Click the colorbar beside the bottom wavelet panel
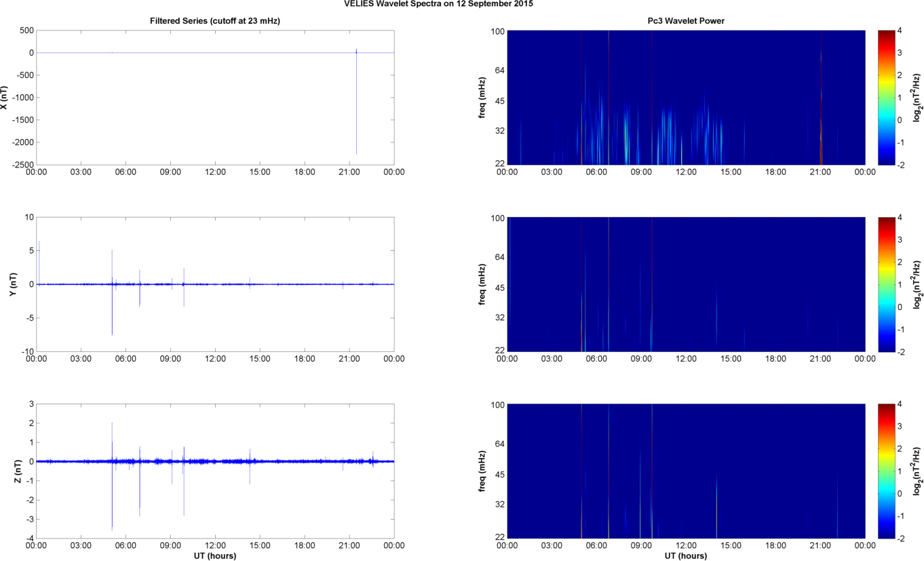This screenshot has width=924, height=561. click(886, 471)
